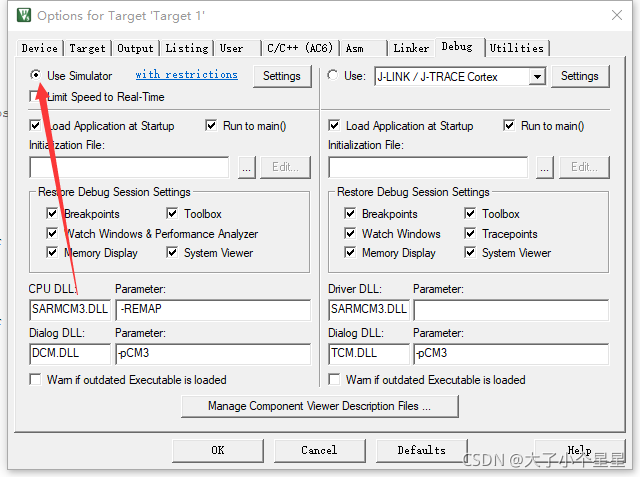Browse for simulator initialization file with ... button
The height and width of the screenshot is (477, 640).
pyautogui.click(x=247, y=167)
